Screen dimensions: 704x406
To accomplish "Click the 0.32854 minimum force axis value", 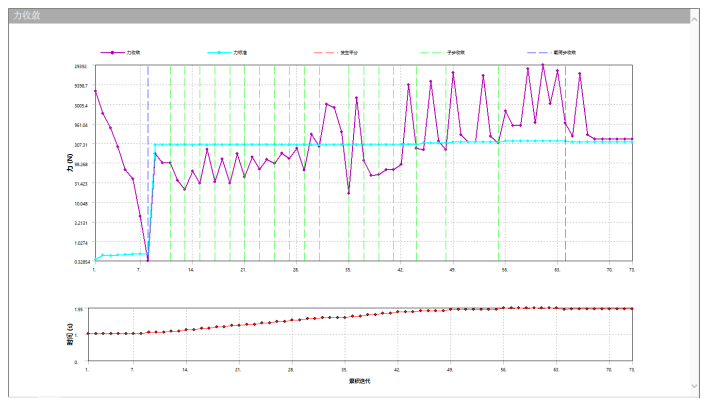I will 82,262.
